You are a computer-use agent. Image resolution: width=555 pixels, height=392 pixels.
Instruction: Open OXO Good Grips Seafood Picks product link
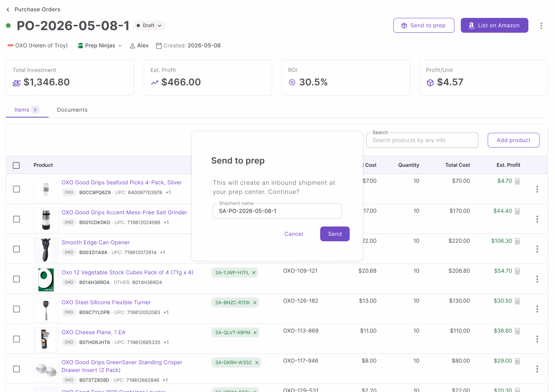[x=122, y=182]
